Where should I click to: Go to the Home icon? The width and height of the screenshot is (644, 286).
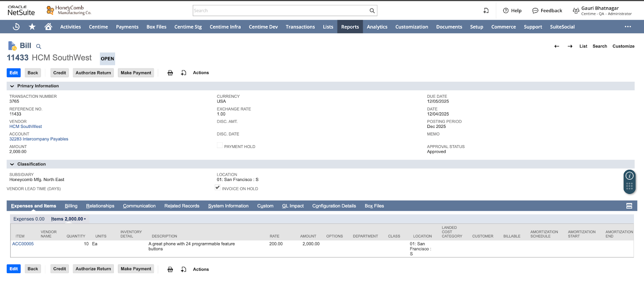pos(48,27)
